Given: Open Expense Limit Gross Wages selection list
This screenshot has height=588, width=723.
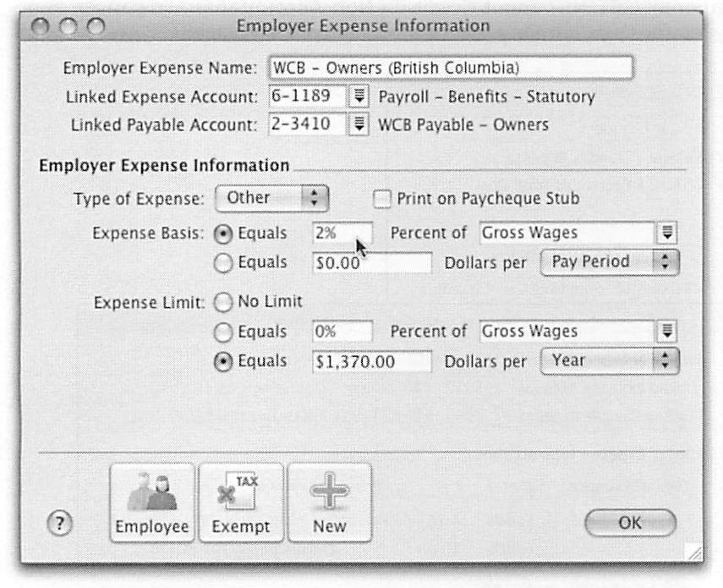Looking at the screenshot, I should tap(666, 331).
